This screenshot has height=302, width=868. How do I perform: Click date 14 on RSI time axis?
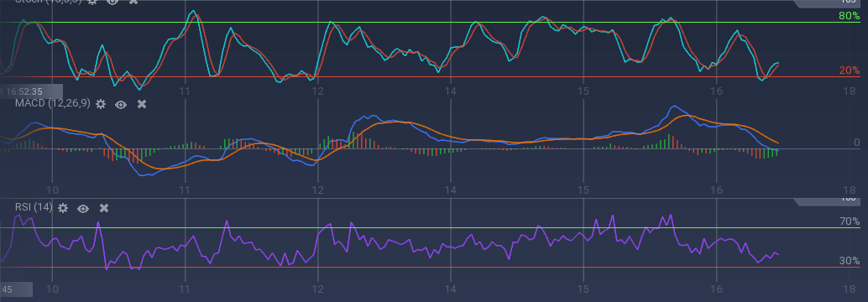tap(450, 289)
